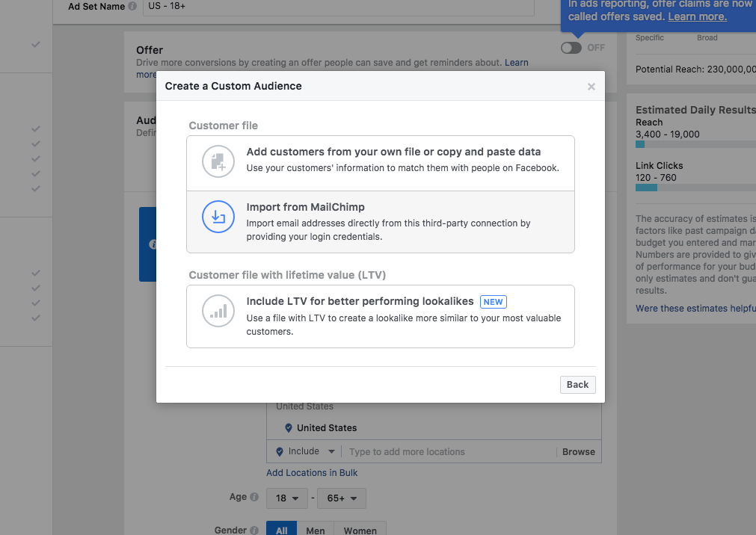Viewport: 756px width, 535px height.
Task: Click the Potential Reach text
Action: point(695,69)
